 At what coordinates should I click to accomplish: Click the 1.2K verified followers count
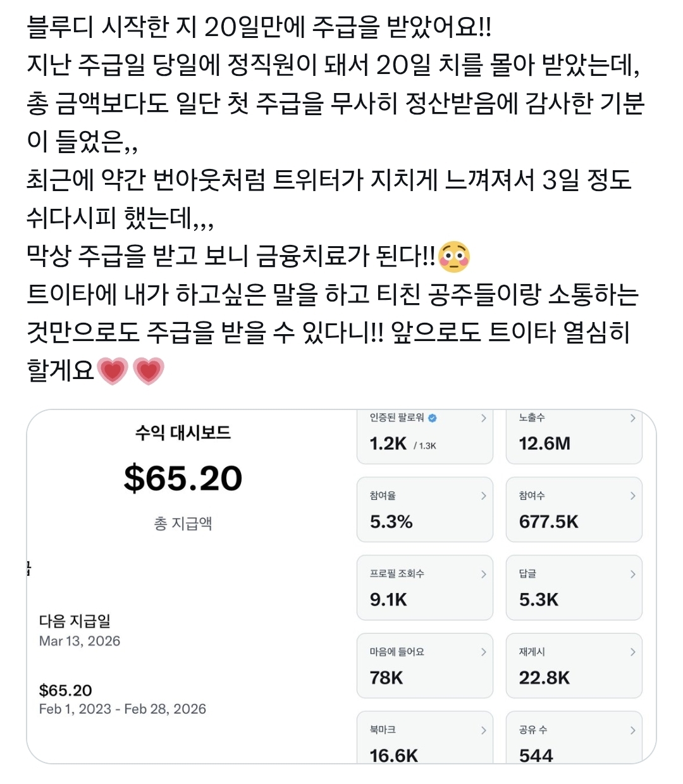(x=388, y=444)
